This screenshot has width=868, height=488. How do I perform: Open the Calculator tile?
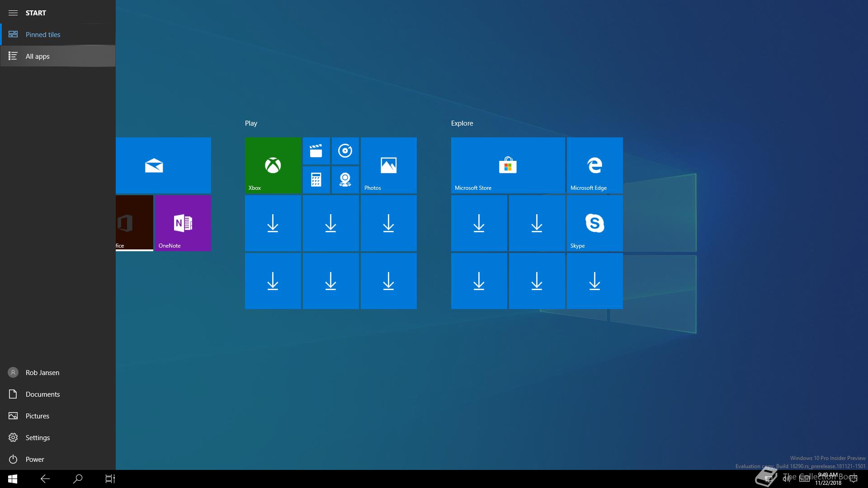tap(316, 180)
